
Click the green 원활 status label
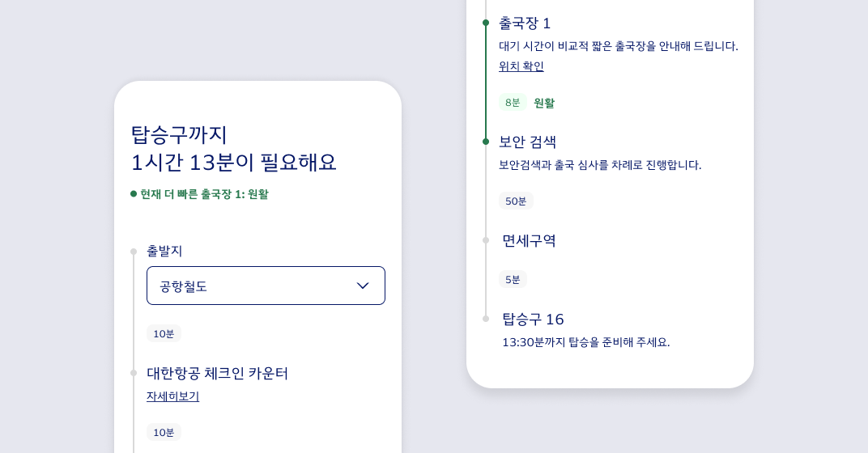(x=544, y=103)
